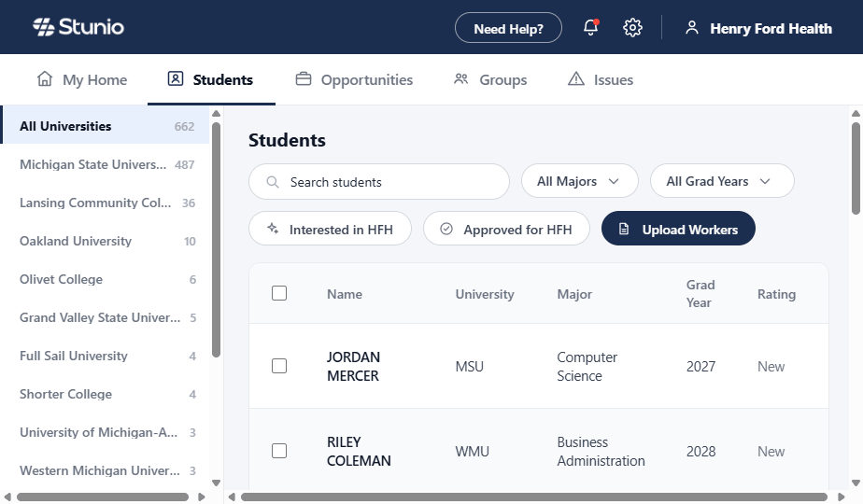Select Western Michigan University in sidebar

[x=105, y=470]
